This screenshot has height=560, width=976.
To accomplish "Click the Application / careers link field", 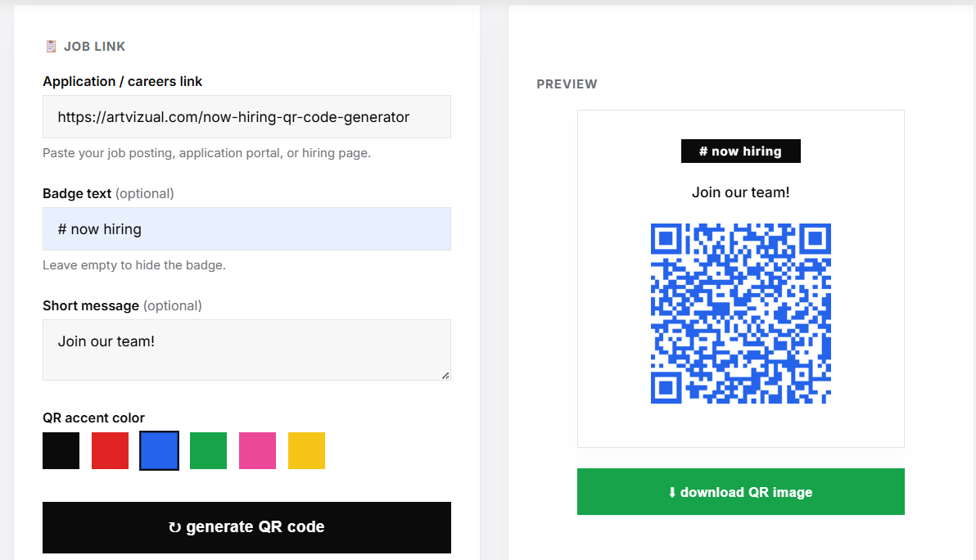I will click(246, 117).
